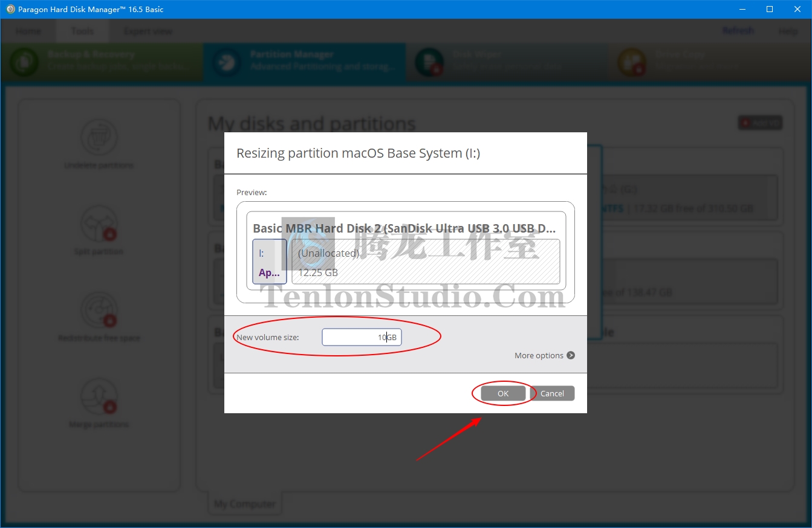This screenshot has height=528, width=812.
Task: Click the Refresh link
Action: (738, 31)
